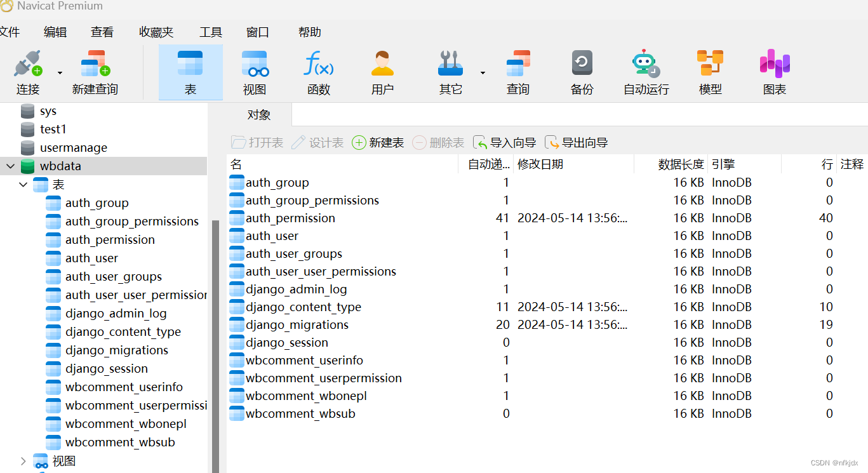Open the 用户 (User) toolbar icon
This screenshot has width=868, height=473.
point(382,63)
